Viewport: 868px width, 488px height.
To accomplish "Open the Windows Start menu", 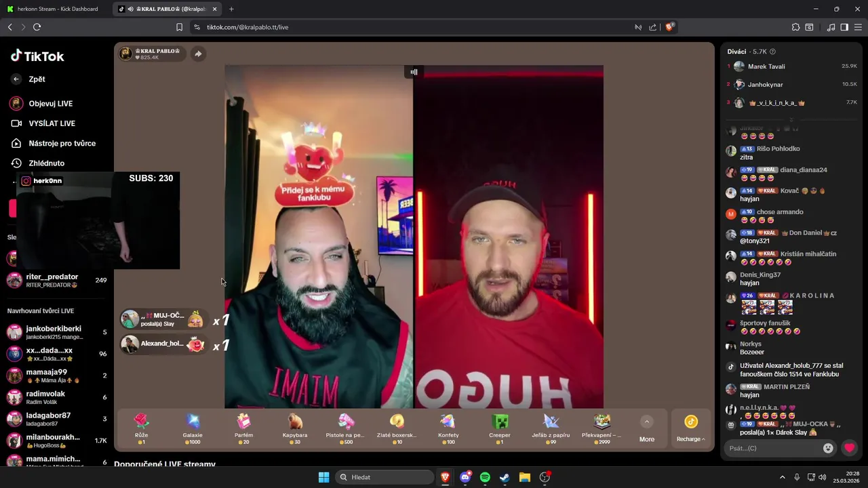I will tap(323, 477).
